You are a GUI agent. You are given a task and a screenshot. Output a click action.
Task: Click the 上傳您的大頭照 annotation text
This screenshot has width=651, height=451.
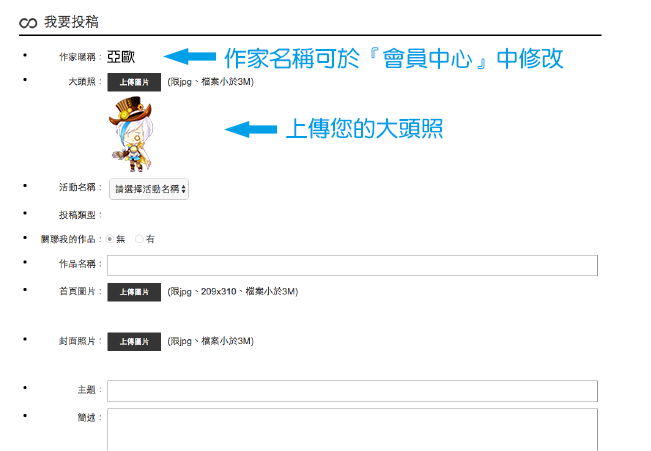pos(365,129)
